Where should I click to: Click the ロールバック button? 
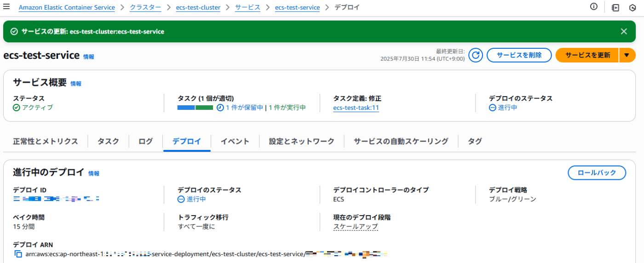597,173
